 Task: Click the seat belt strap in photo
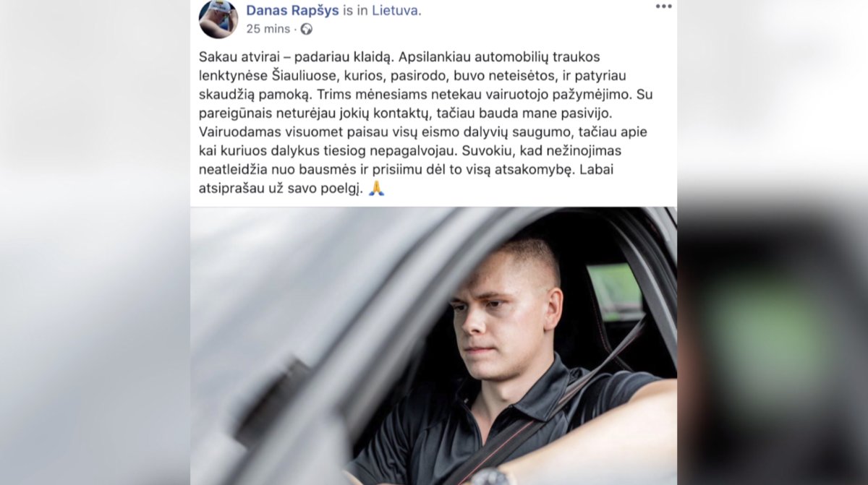550,405
